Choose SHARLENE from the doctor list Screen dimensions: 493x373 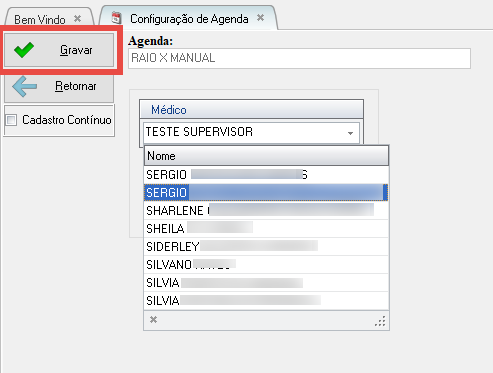click(266, 210)
